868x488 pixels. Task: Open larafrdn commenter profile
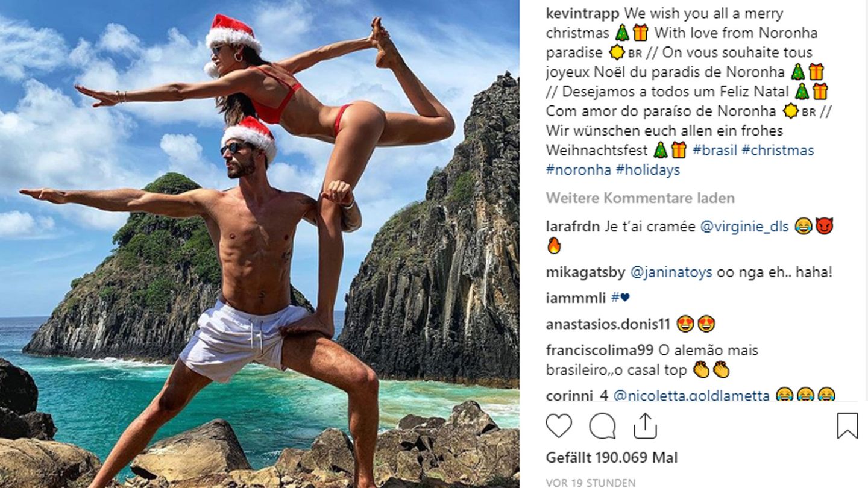click(573, 227)
